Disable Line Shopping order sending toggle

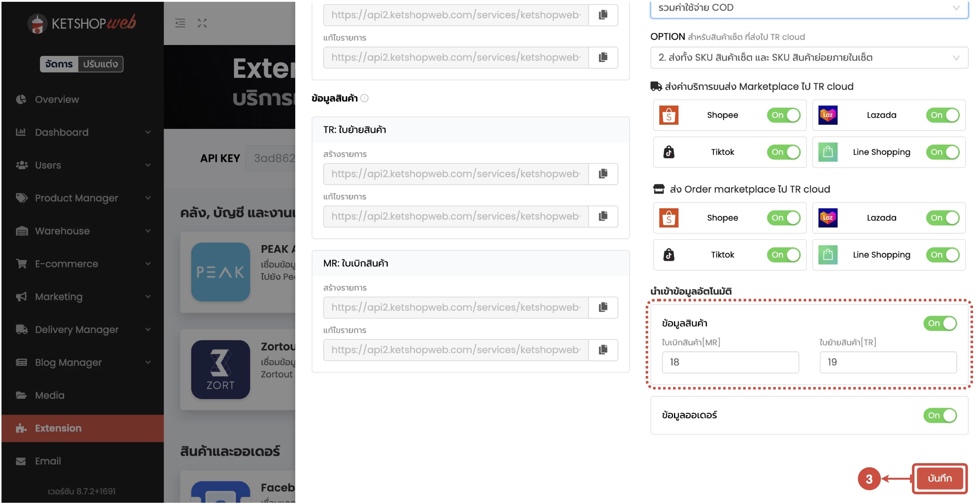pos(942,255)
